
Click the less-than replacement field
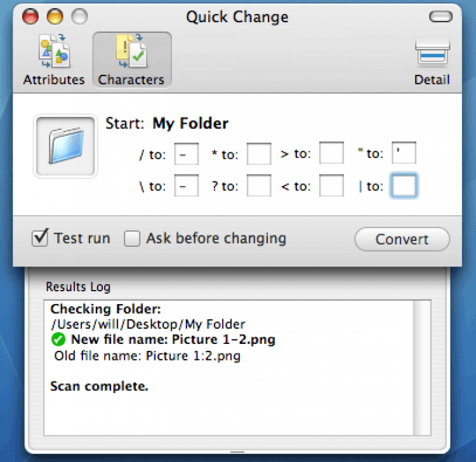coord(331,187)
